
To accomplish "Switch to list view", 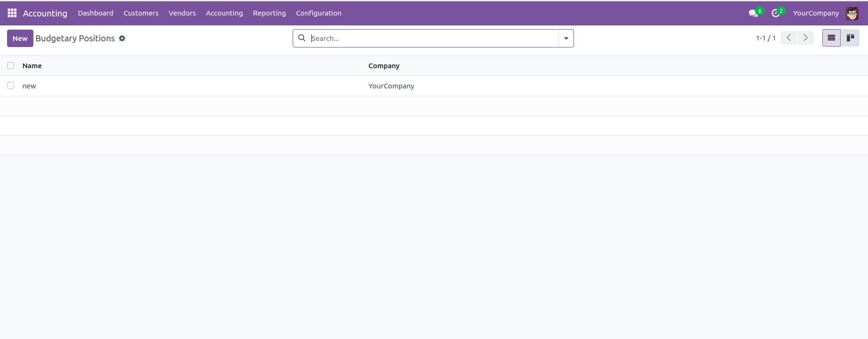I will click(x=831, y=38).
